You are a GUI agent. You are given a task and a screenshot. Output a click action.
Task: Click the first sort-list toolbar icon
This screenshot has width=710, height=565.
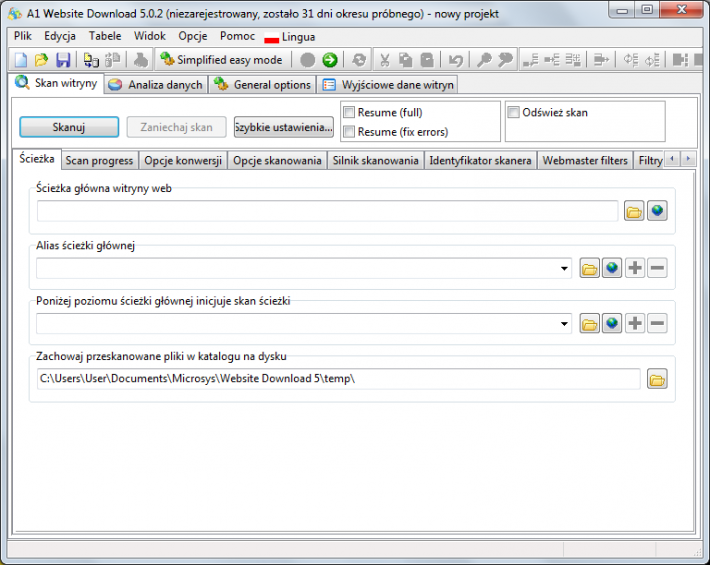pyautogui.click(x=630, y=60)
